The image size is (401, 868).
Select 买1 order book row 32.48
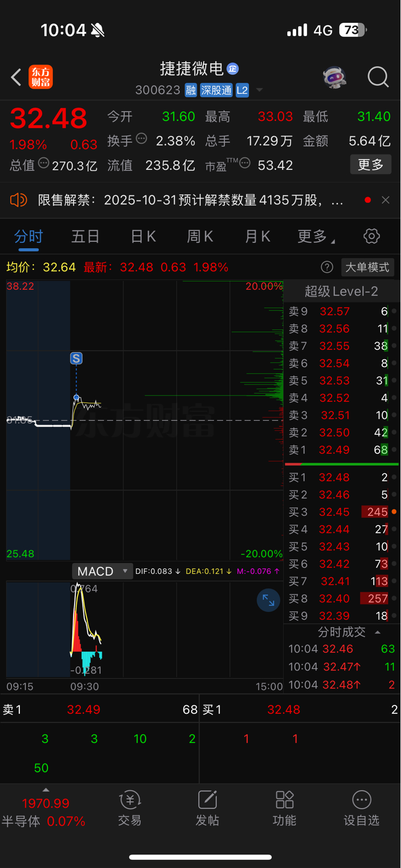pos(342,478)
